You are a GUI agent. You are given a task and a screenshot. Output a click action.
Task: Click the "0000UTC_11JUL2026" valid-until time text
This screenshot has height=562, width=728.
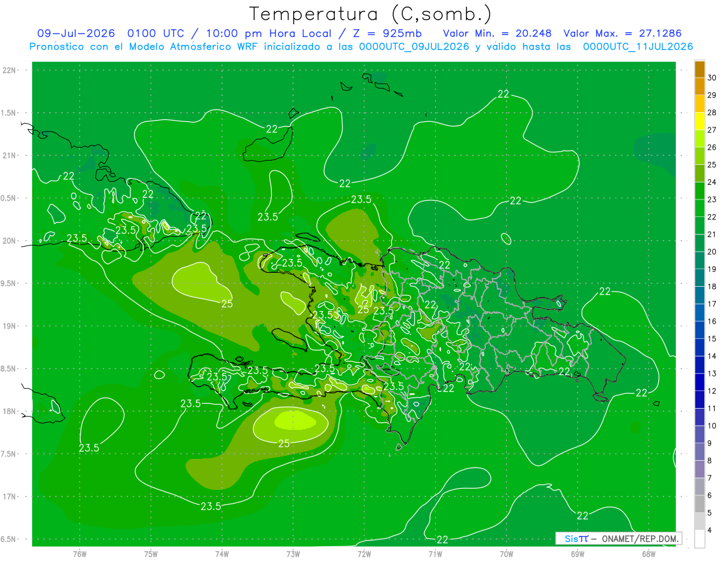pos(638,47)
